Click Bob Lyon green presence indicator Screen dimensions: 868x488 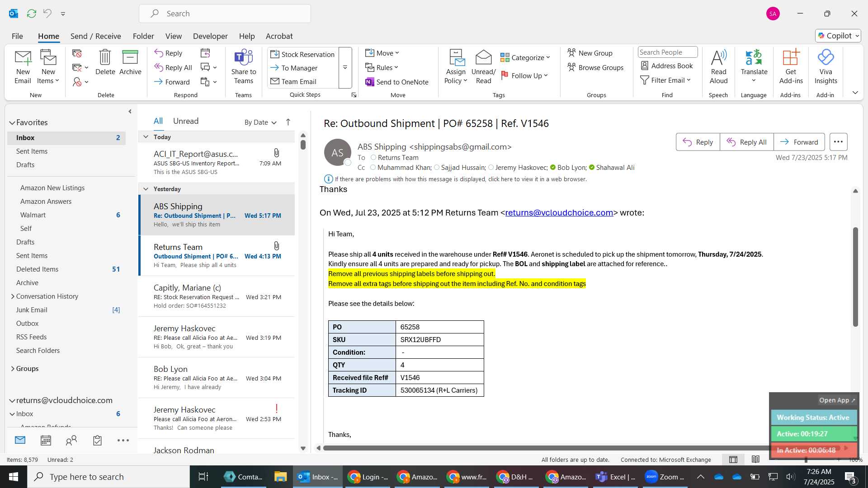coord(553,167)
